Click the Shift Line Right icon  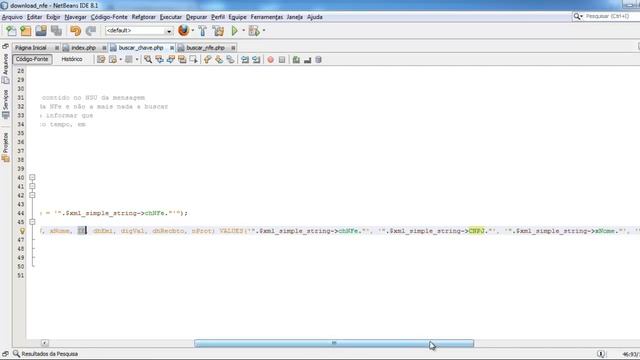point(256,60)
